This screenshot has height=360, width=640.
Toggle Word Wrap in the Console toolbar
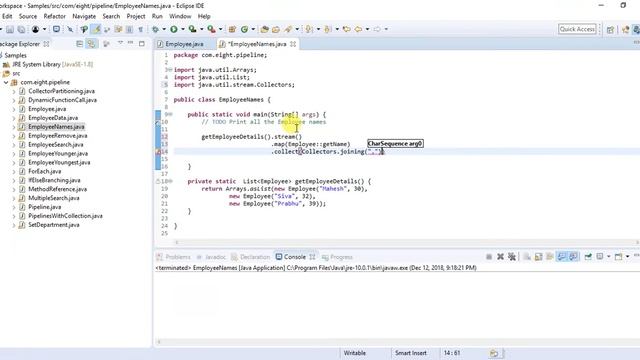click(550, 257)
